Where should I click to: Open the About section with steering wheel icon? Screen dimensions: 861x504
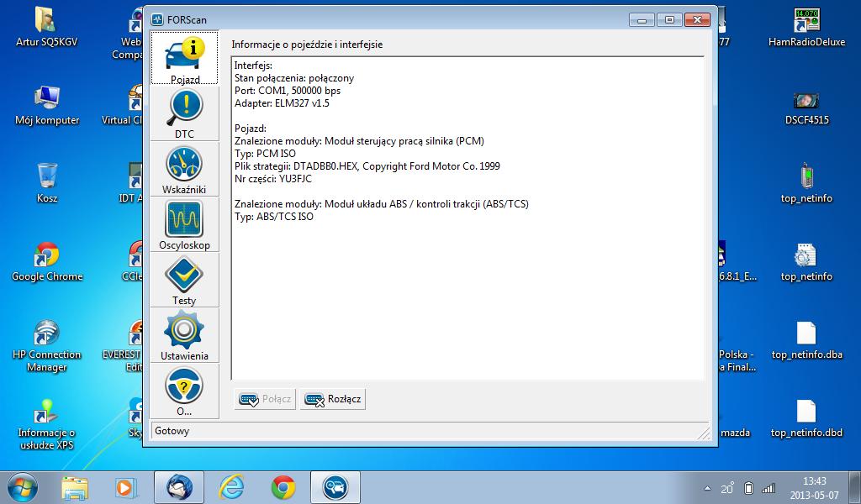coord(184,391)
